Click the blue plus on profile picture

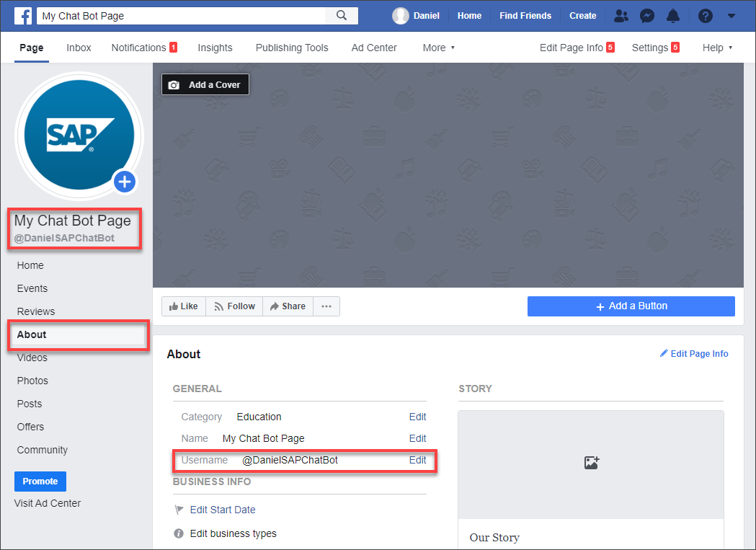(x=125, y=182)
